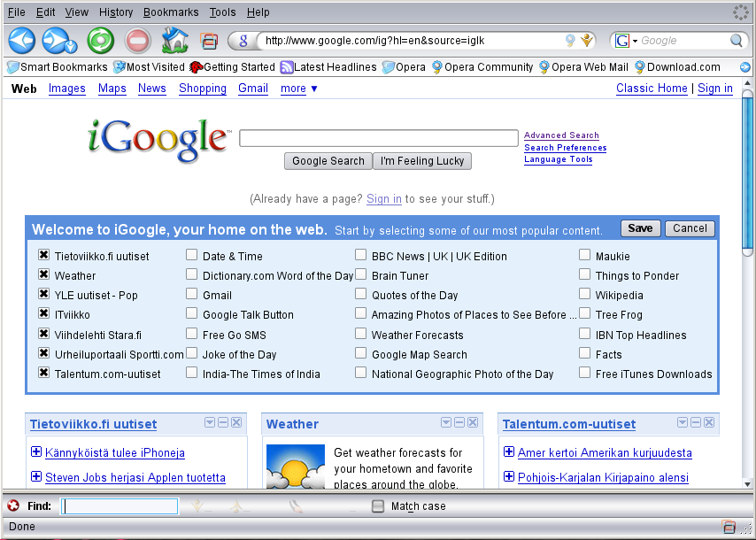The width and height of the screenshot is (756, 540).
Task: Check the Wikipedia checkbox
Action: tap(585, 294)
